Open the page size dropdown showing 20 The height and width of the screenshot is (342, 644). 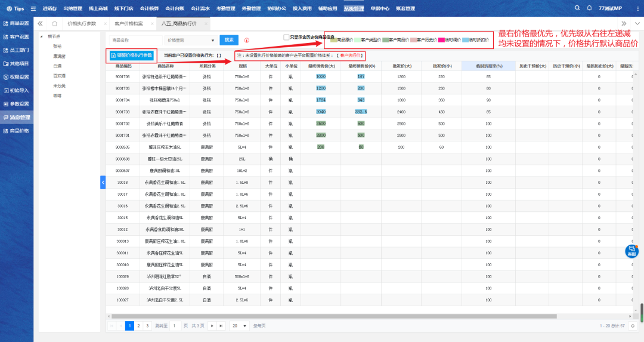(x=239, y=326)
